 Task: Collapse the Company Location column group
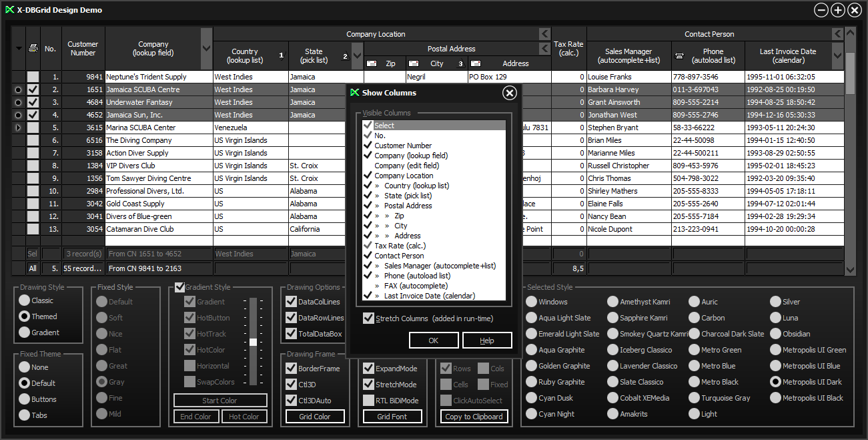[x=544, y=34]
